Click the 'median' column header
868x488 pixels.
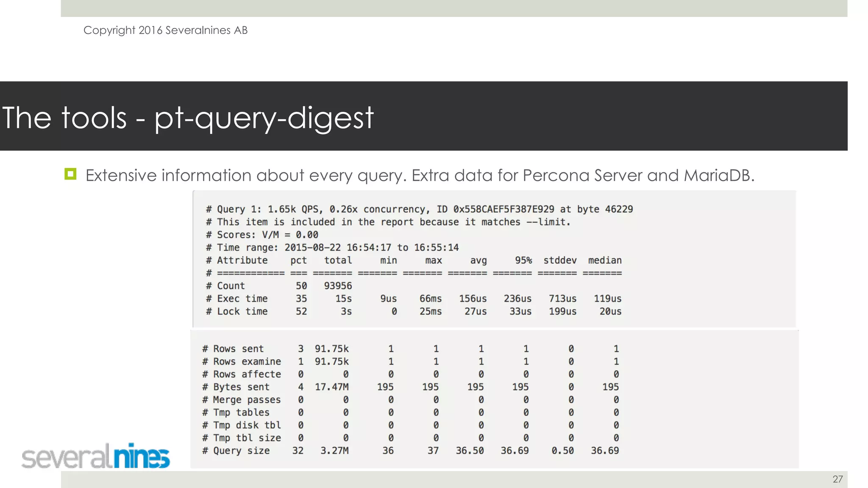(605, 260)
